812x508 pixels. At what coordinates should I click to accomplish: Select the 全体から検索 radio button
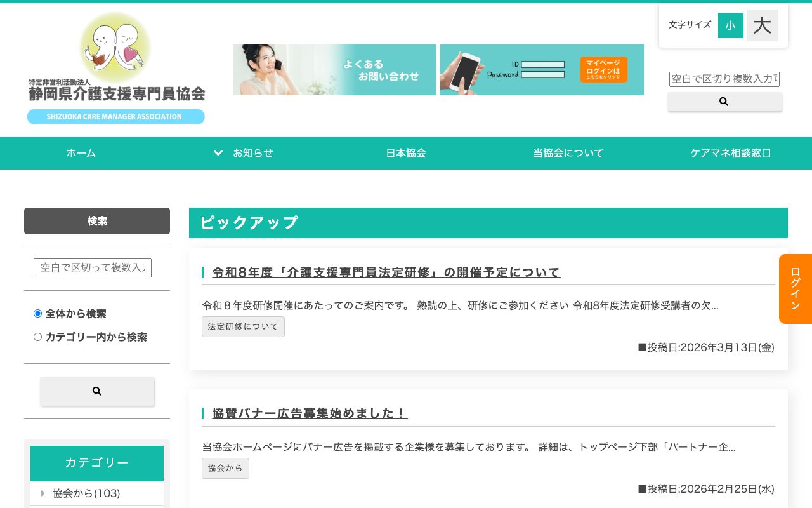click(x=37, y=313)
